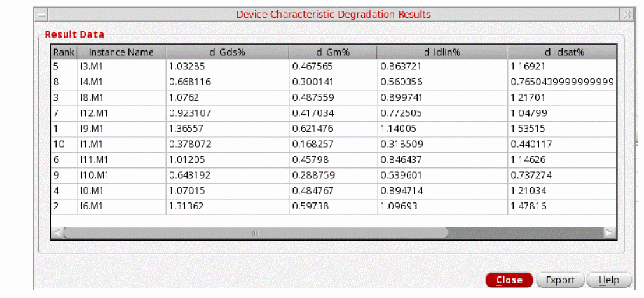Open the window menu icon in title bar
The image size is (644, 298).
tap(41, 15)
